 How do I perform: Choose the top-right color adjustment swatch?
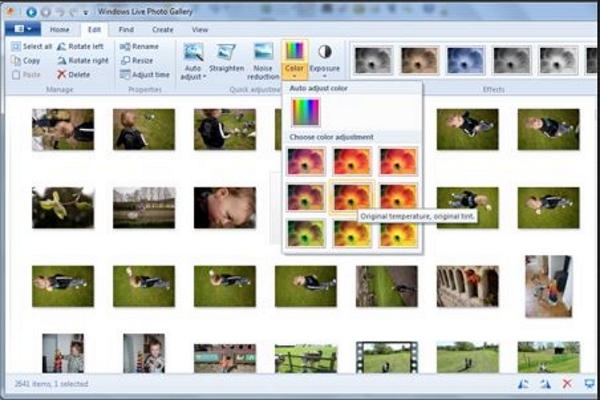tap(398, 161)
